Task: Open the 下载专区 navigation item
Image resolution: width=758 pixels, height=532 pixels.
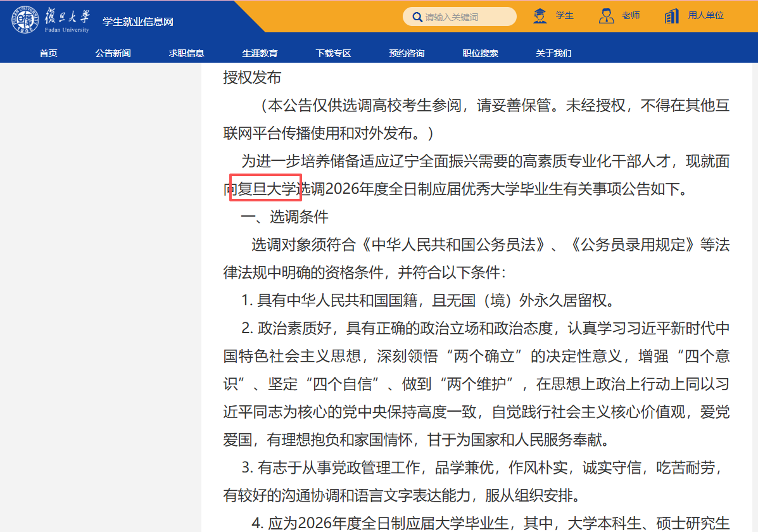Action: pos(333,53)
